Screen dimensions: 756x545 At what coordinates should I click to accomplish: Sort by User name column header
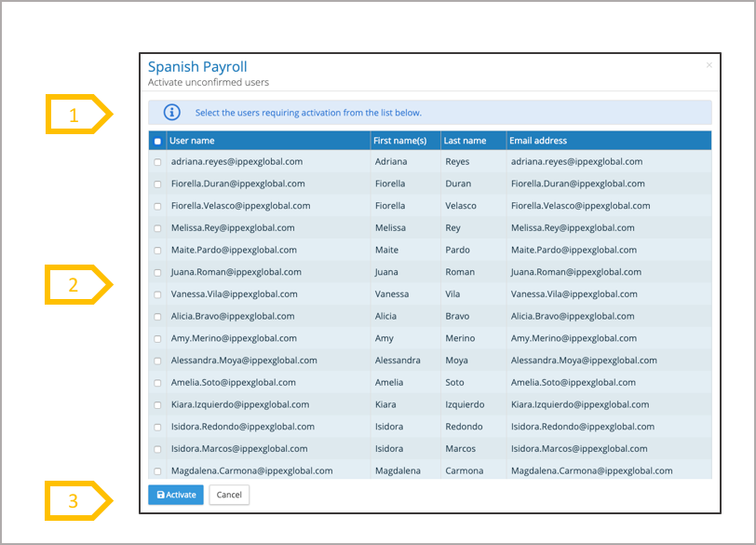tap(192, 141)
